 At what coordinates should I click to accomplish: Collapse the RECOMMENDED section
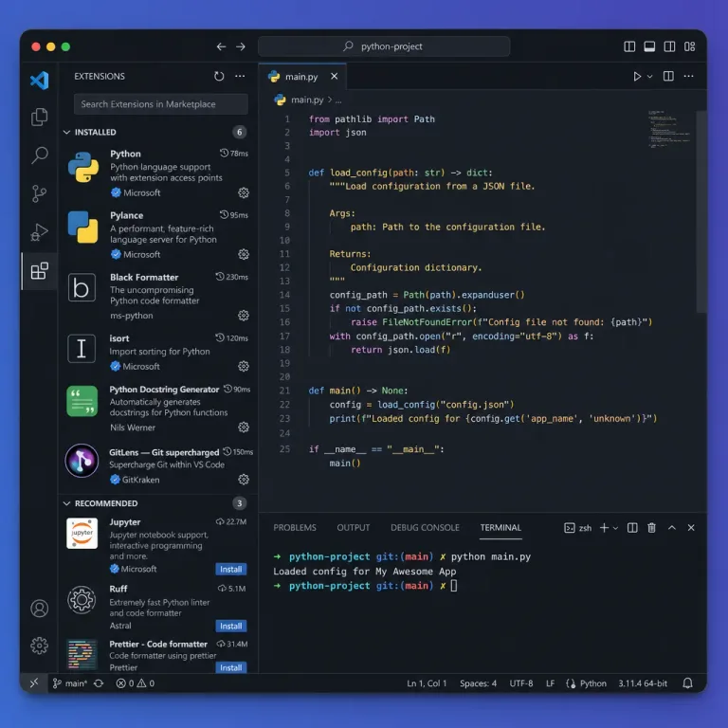(66, 503)
